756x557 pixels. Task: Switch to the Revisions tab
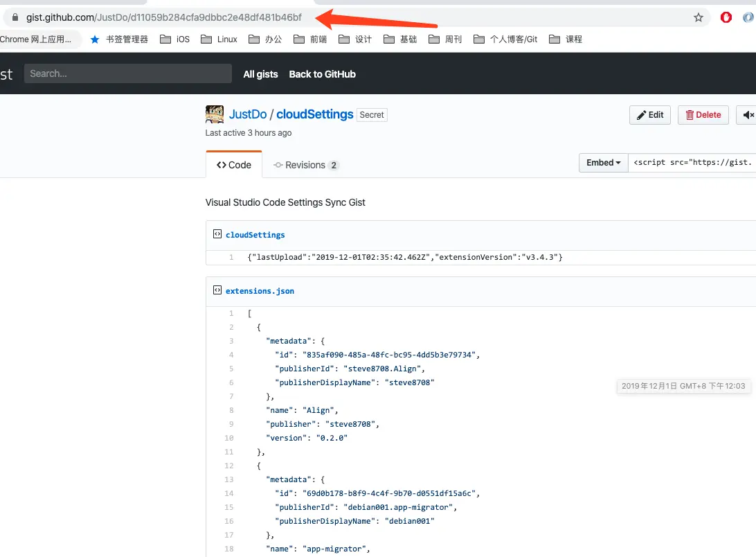coord(306,165)
